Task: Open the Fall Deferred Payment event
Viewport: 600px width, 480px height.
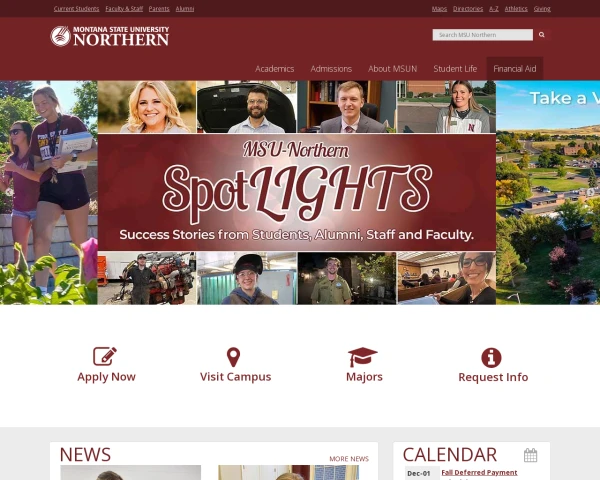Action: 479,473
